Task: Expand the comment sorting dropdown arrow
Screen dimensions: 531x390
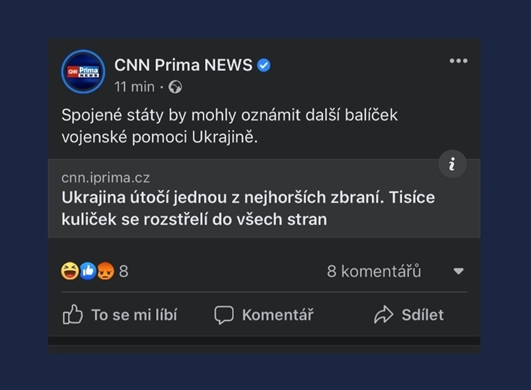Action: (459, 271)
